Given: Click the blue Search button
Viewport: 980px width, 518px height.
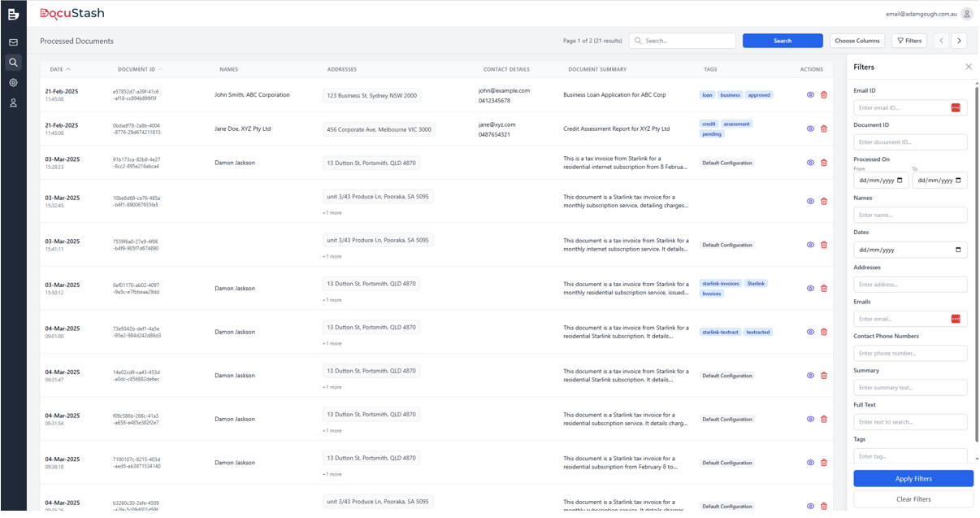Looking at the screenshot, I should pyautogui.click(x=783, y=41).
